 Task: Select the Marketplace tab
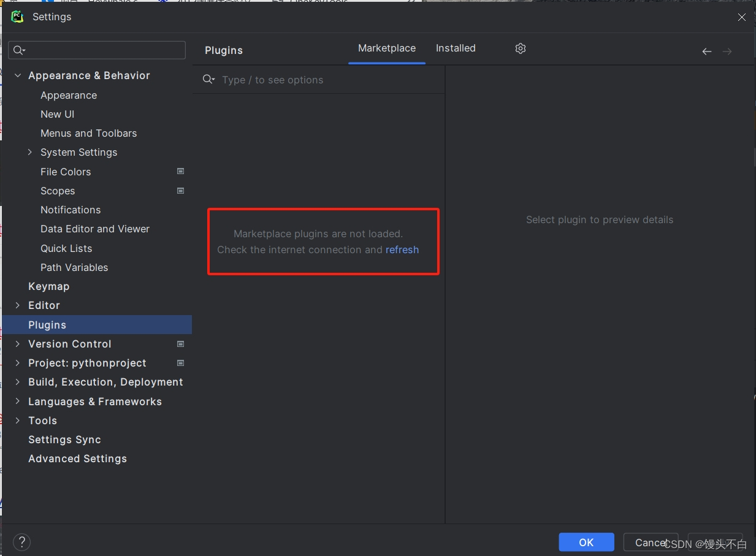[387, 48]
